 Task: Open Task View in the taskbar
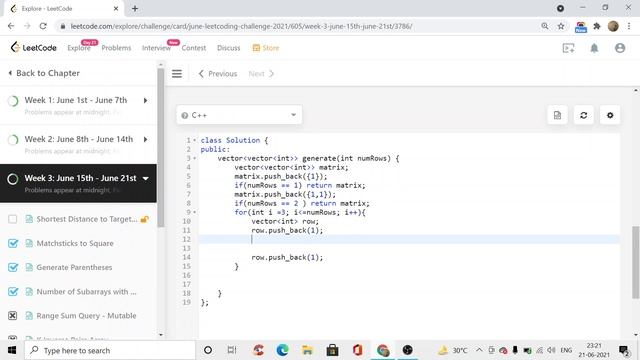click(232, 350)
